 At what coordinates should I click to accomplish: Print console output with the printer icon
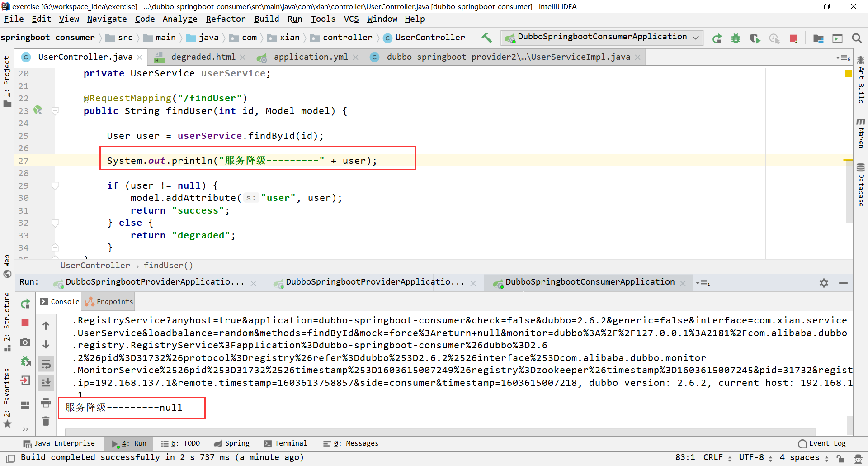click(x=46, y=402)
